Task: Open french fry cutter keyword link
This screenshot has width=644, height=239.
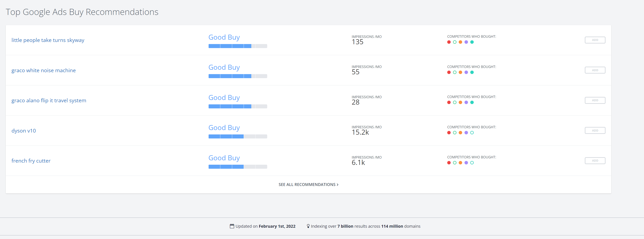Action: point(31,161)
